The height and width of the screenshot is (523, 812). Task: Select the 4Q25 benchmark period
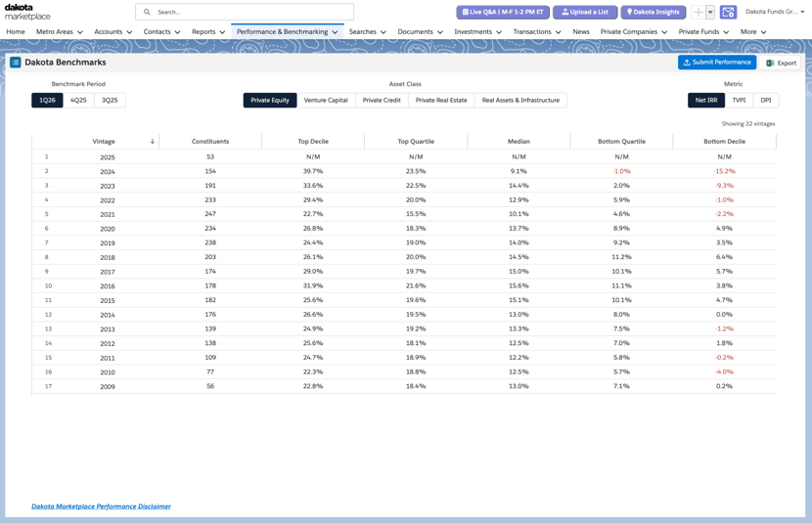click(78, 101)
